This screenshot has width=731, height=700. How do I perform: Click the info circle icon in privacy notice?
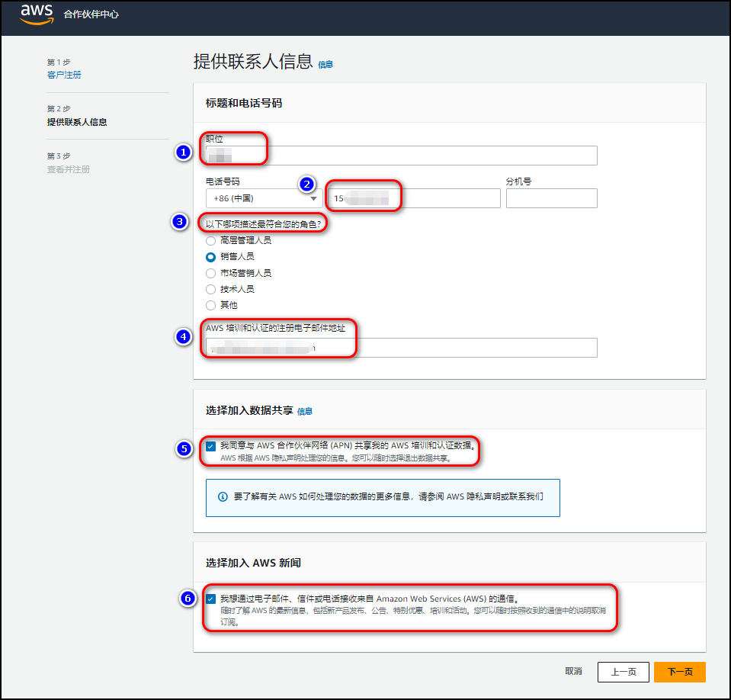click(x=223, y=496)
